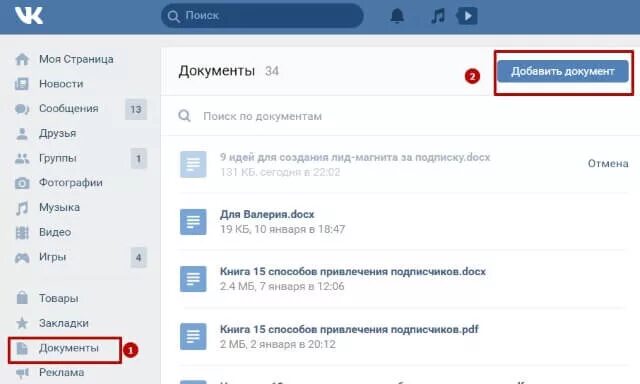Select the camera icon beside Фотографии

point(22,183)
